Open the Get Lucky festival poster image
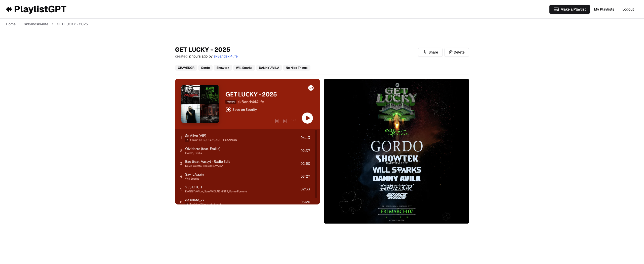This screenshot has height=264, width=644. tap(396, 151)
